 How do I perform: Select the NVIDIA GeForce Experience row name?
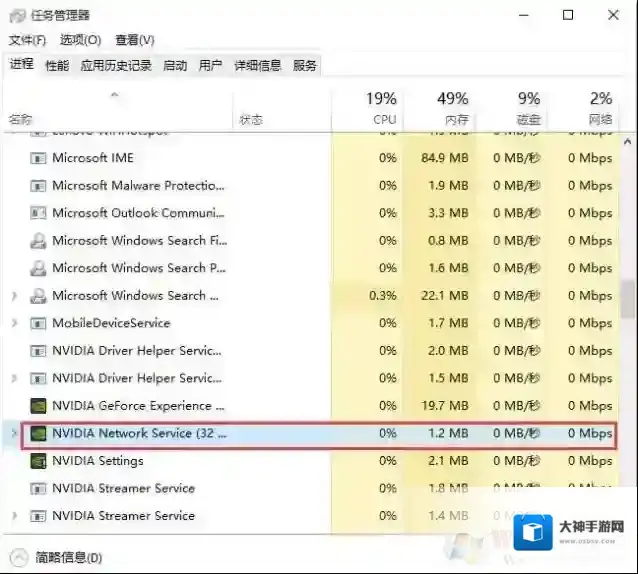pos(138,406)
